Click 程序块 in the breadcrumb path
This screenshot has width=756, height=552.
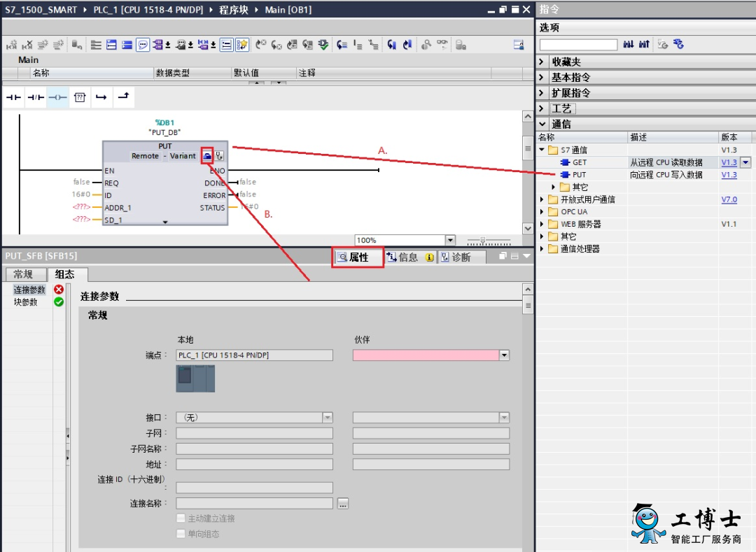point(234,10)
